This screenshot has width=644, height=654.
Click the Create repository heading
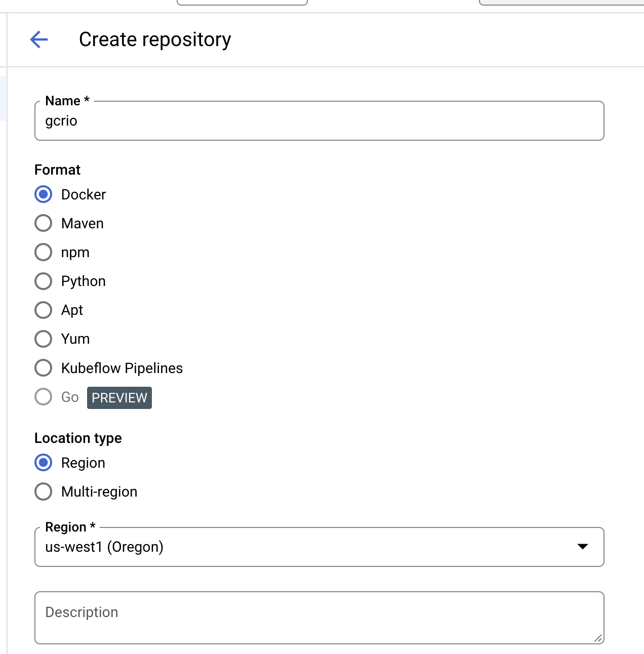(154, 39)
